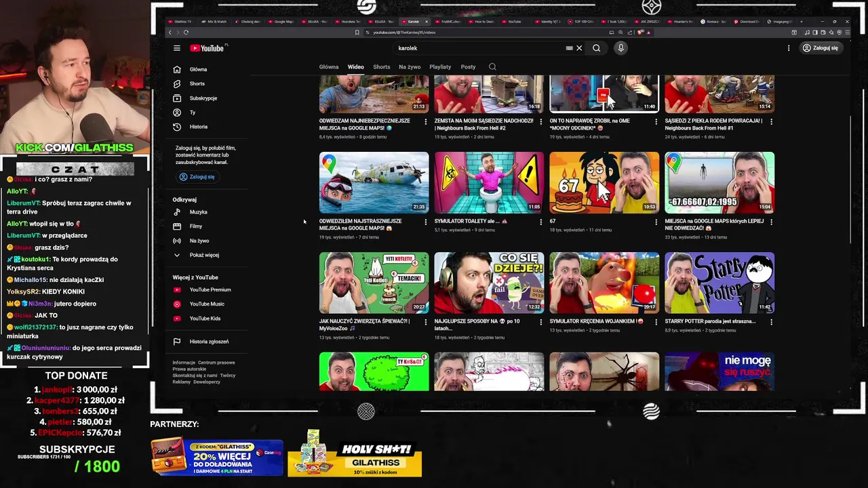Reload the page in the browser toolbar
The height and width of the screenshot is (488, 868).
pos(186,32)
